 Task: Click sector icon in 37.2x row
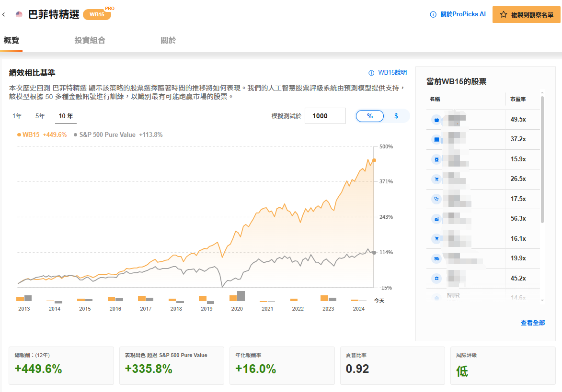(436, 140)
